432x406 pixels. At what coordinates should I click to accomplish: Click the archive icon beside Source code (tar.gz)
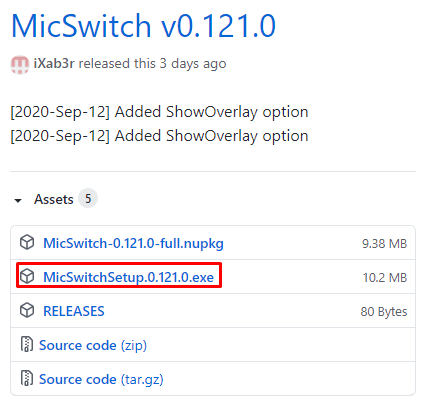(x=27, y=378)
